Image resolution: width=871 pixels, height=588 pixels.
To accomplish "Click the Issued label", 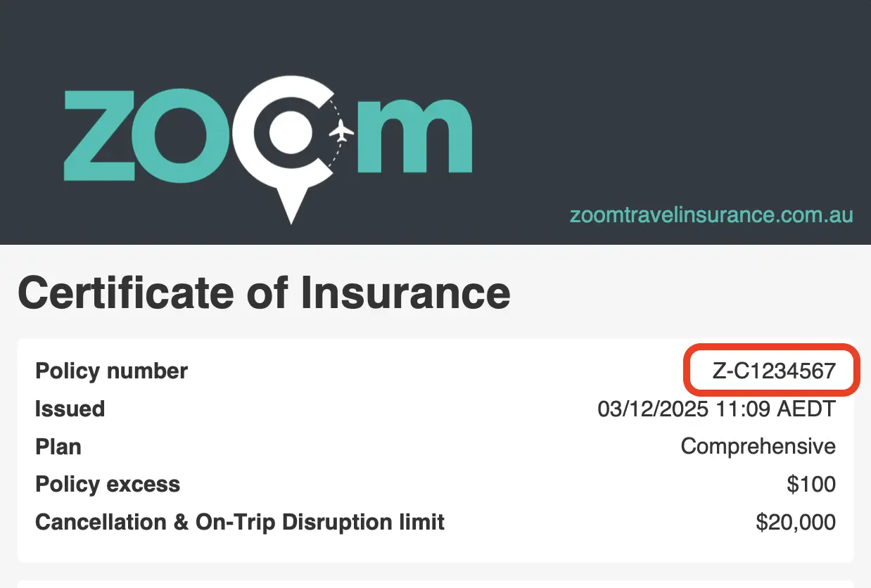I will (70, 409).
